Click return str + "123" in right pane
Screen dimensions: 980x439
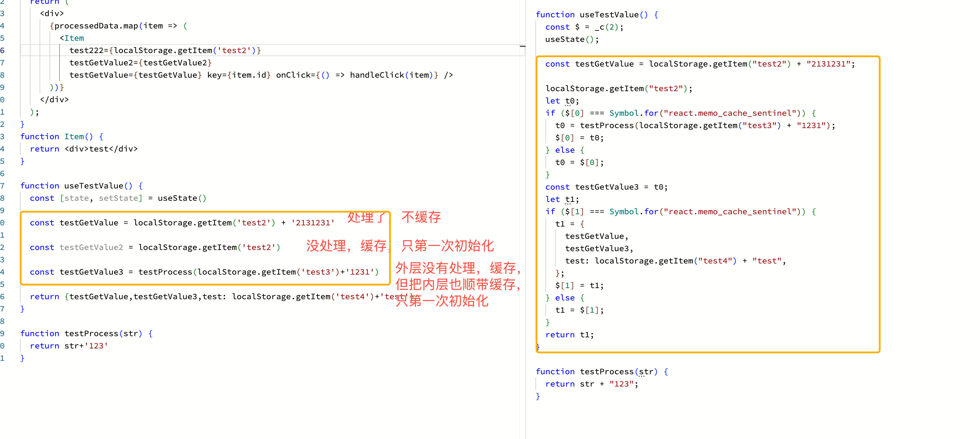(591, 384)
